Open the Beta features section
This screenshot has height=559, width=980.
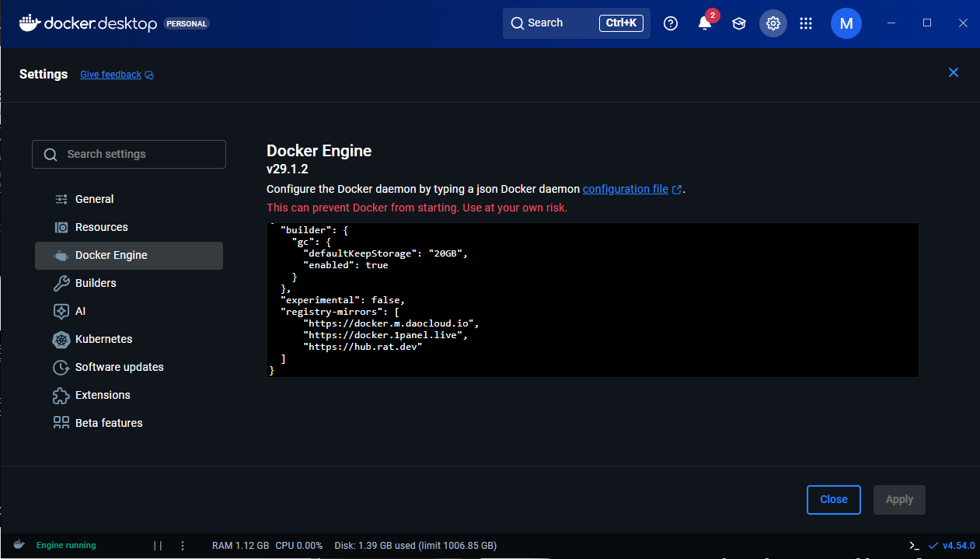tap(129, 423)
